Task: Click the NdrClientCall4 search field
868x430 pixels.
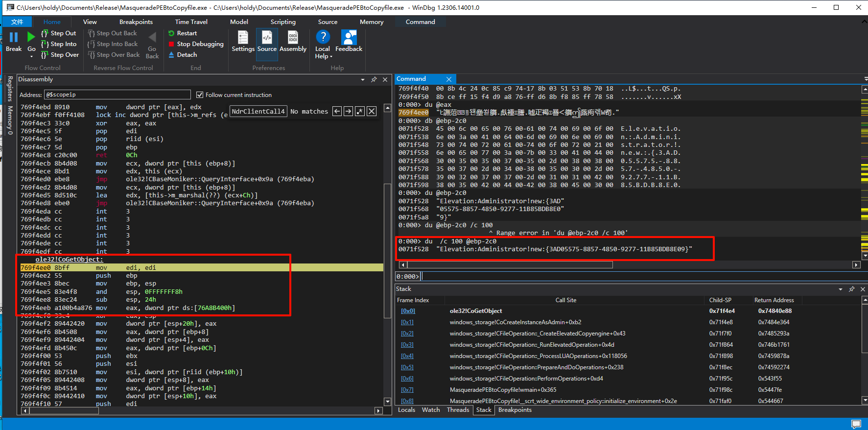Action: tap(258, 111)
